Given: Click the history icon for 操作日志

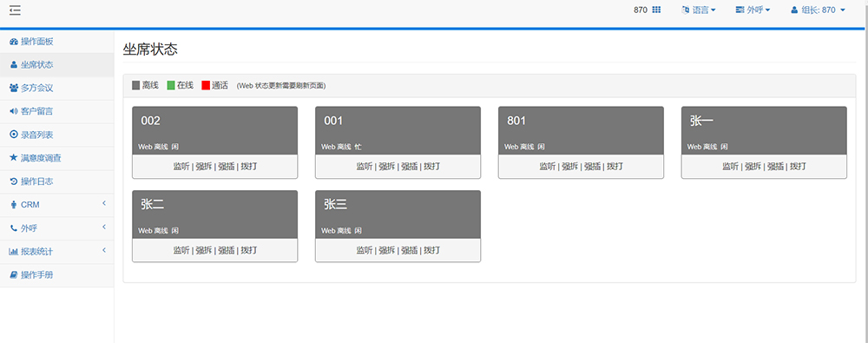Looking at the screenshot, I should [14, 181].
